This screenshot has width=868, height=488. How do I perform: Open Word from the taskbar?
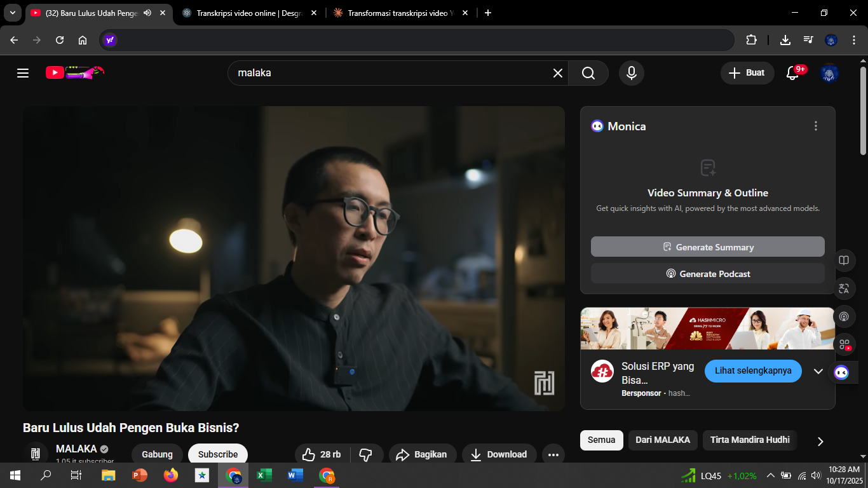coord(295,475)
